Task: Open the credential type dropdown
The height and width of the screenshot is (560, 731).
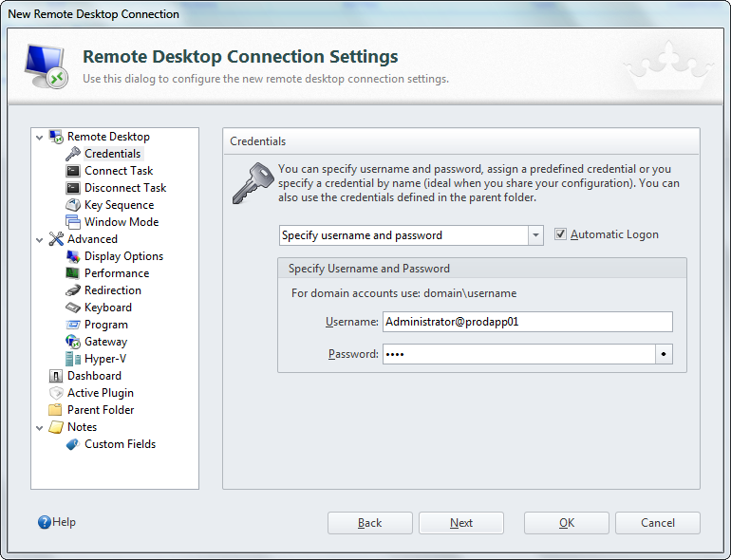Action: coord(535,235)
